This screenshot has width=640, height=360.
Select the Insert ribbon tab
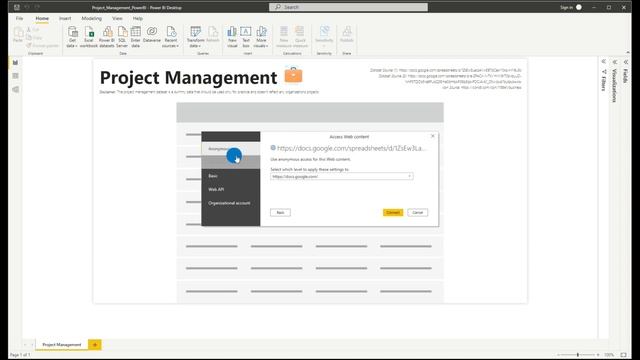pos(65,18)
